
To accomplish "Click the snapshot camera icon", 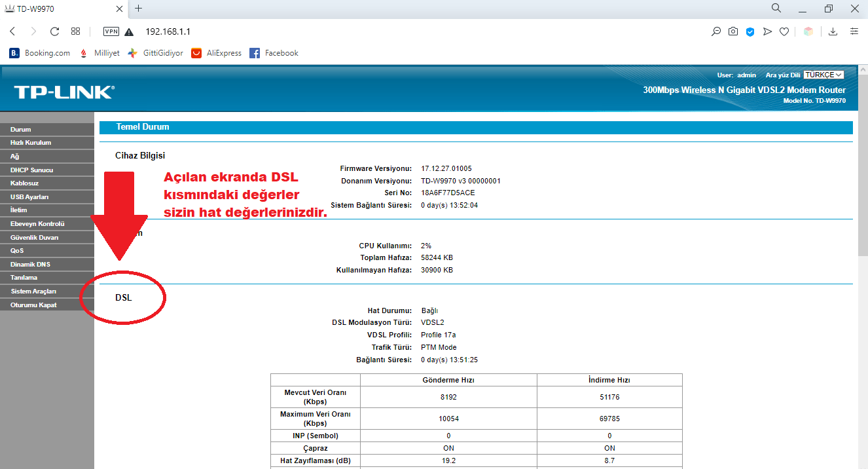I will 733,31.
